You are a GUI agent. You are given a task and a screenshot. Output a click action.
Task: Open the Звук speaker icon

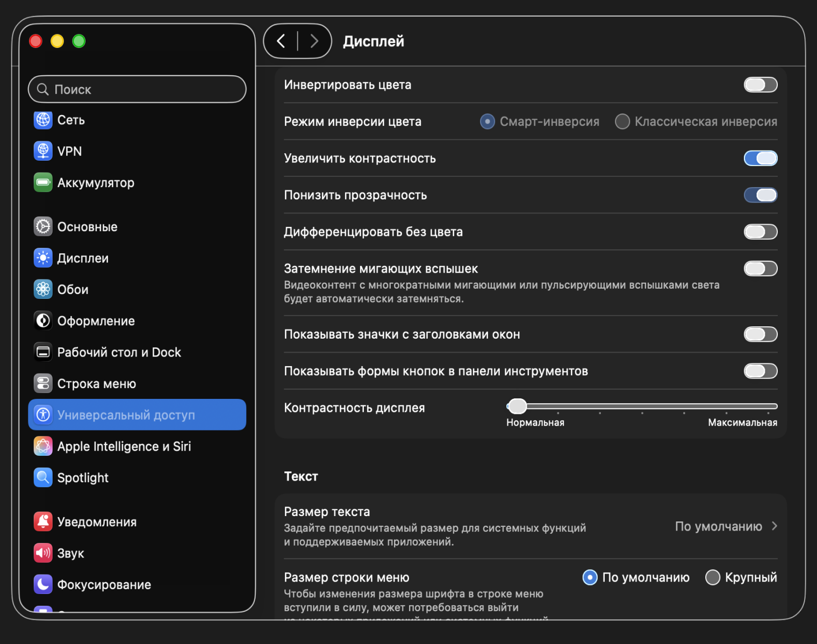click(x=43, y=553)
